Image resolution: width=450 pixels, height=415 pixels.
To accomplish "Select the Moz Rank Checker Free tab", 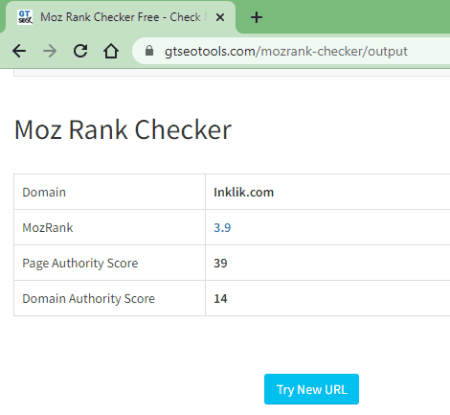I will 120,17.
